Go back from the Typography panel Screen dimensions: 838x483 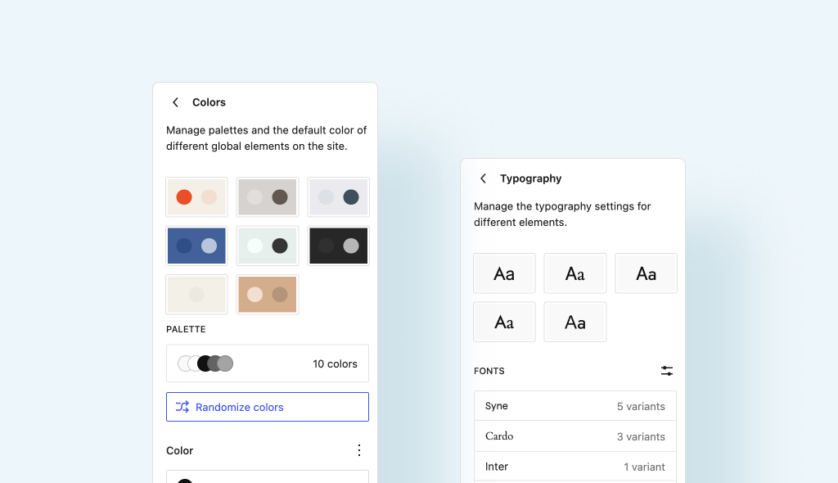(483, 178)
